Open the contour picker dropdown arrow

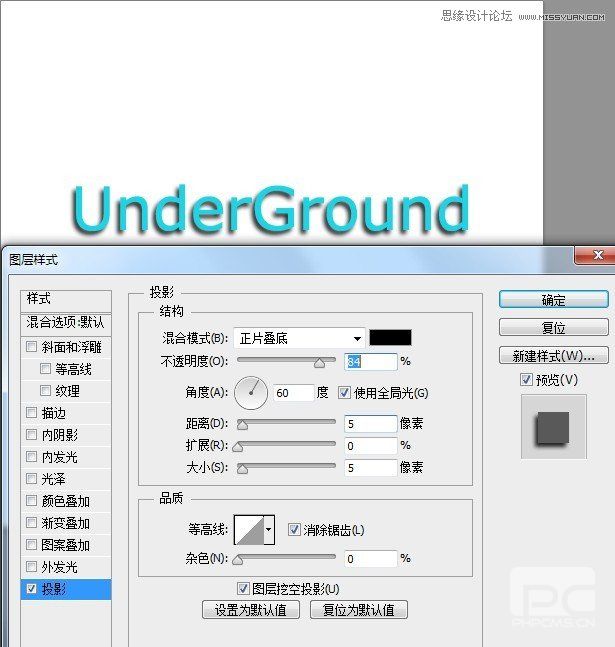pos(269,529)
